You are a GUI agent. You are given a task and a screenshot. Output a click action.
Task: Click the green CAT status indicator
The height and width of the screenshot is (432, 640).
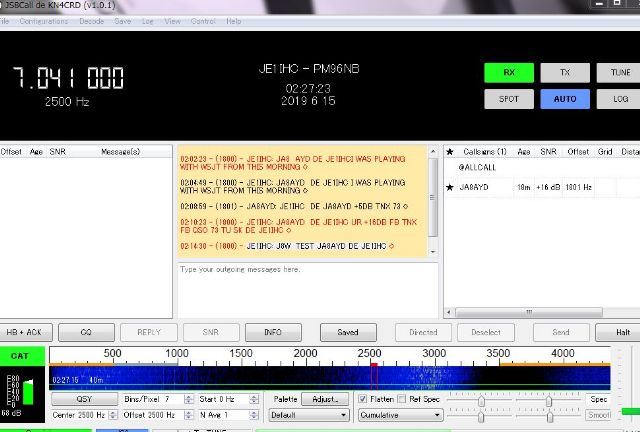click(20, 355)
